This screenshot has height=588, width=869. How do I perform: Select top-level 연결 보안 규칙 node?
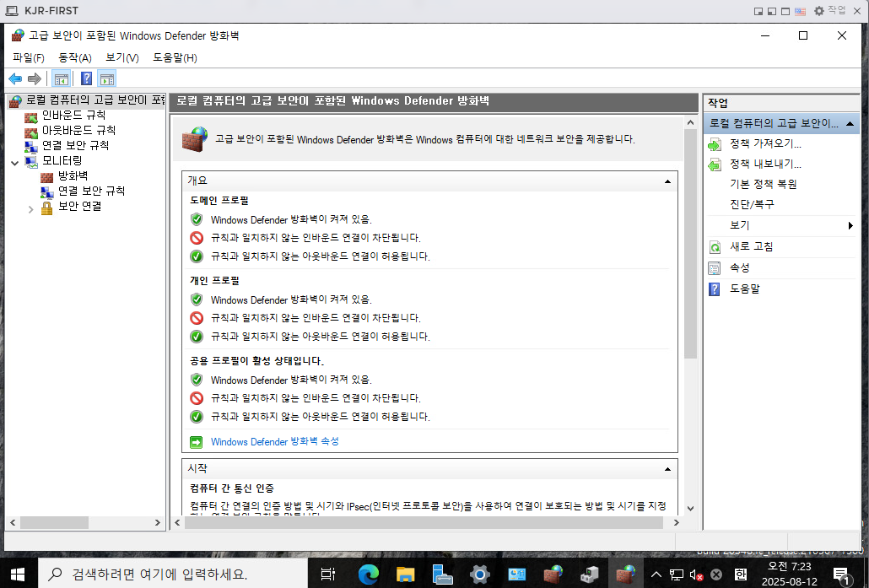75,145
